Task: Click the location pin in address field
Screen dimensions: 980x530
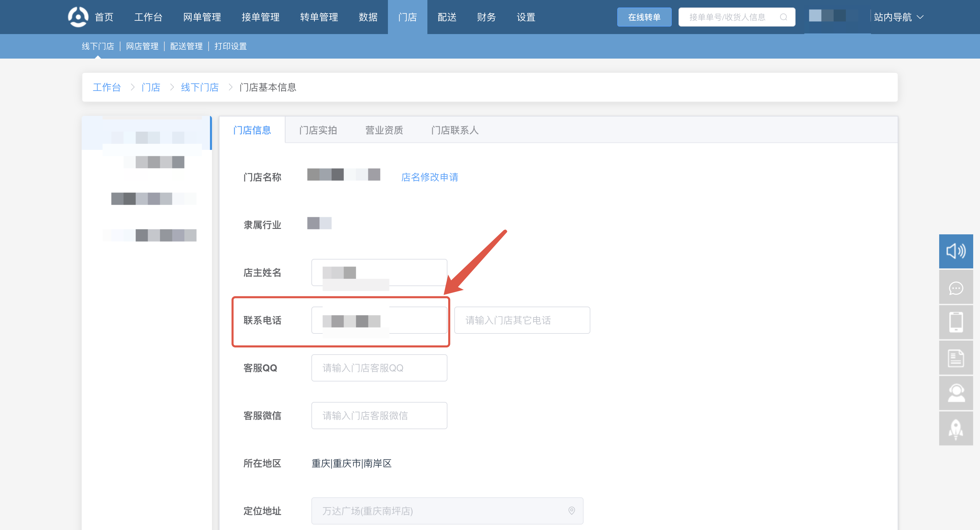Action: pos(571,511)
